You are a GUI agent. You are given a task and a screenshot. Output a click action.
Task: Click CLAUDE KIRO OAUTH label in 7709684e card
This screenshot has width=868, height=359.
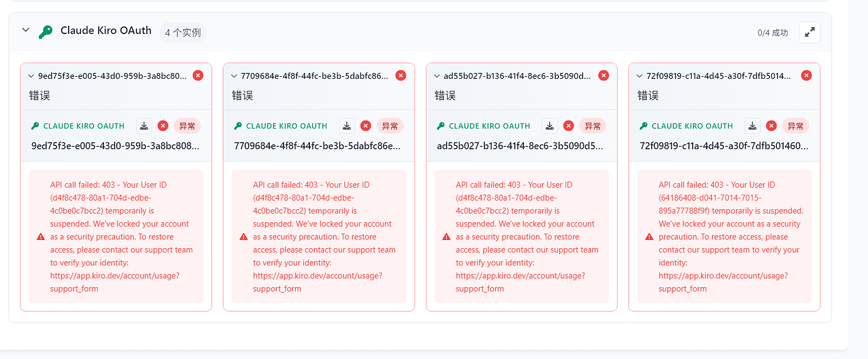(x=287, y=126)
